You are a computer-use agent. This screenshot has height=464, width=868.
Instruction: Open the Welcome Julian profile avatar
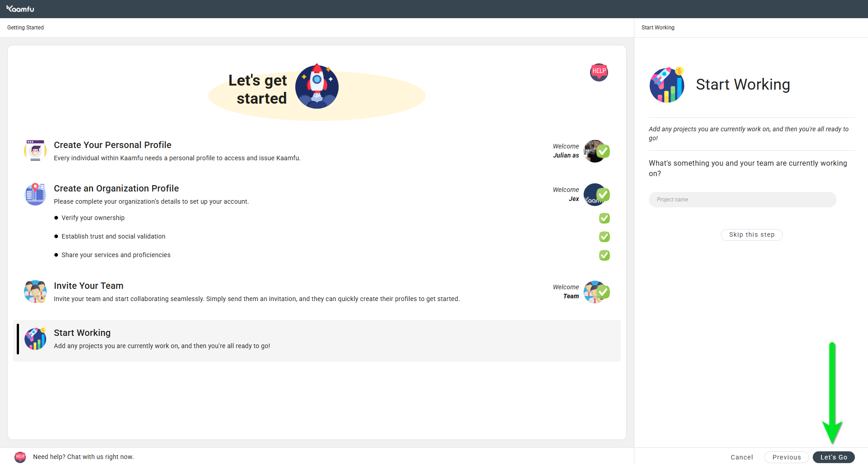tap(594, 151)
